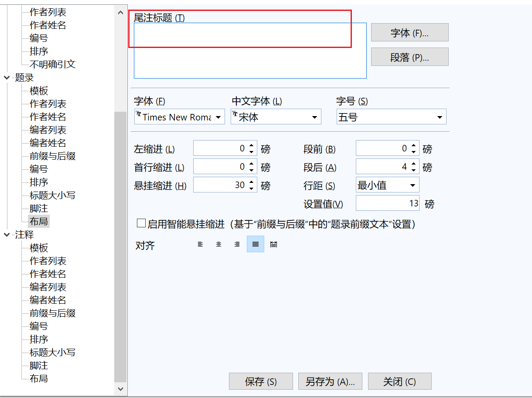The image size is (532, 398).
Task: Open the 字体 Times New Roman dropdown
Action: pyautogui.click(x=218, y=117)
